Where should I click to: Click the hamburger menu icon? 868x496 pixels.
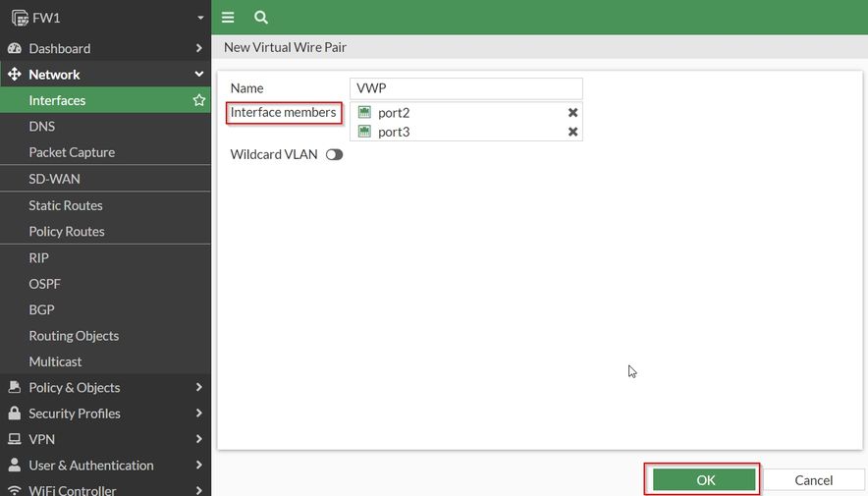pyautogui.click(x=228, y=17)
